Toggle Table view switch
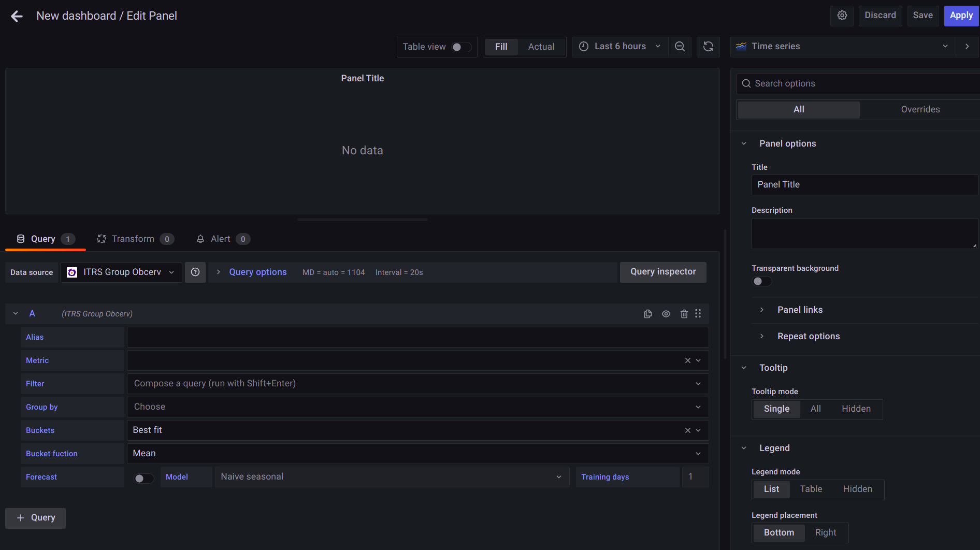The width and height of the screenshot is (980, 550). pos(461,47)
